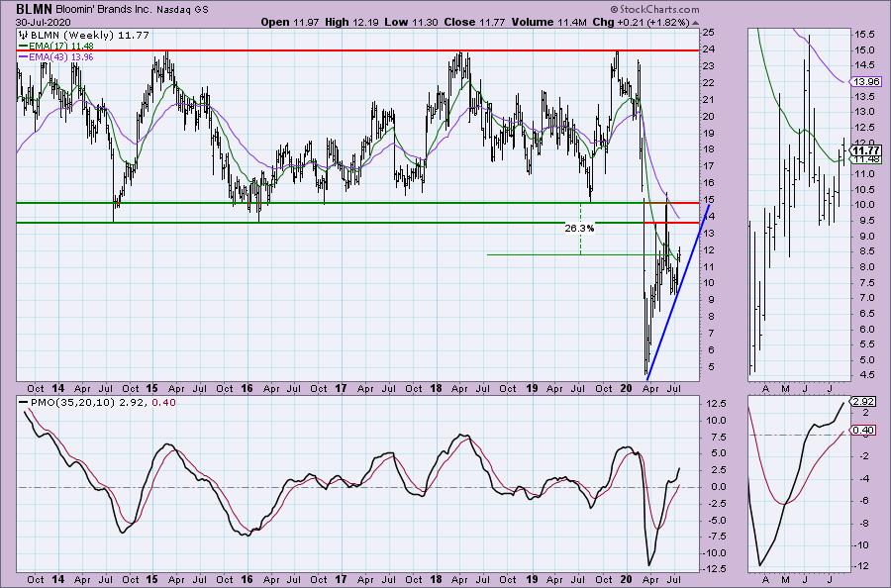
Task: Click the green EMA(17) legend line marker
Action: tap(24, 46)
